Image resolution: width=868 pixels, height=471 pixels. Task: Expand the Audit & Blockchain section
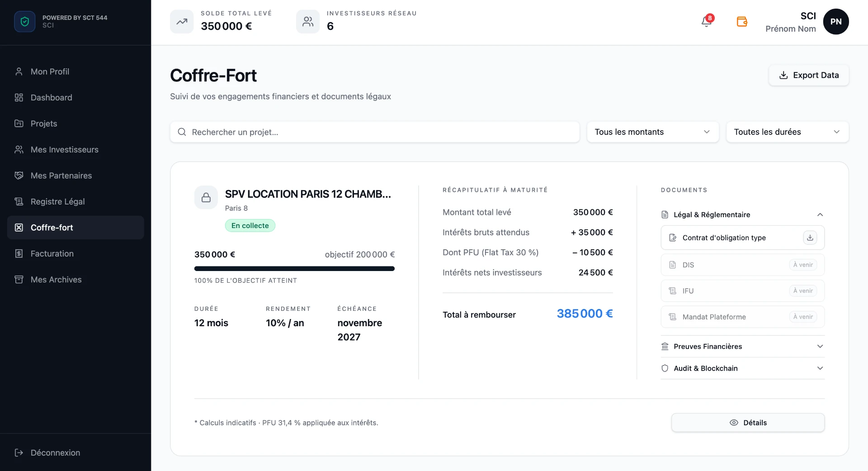tap(743, 368)
